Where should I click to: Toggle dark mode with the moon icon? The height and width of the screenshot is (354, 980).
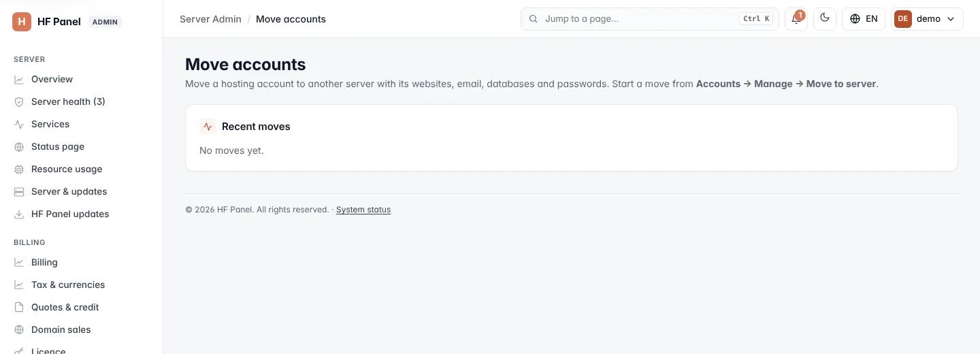coord(825,19)
